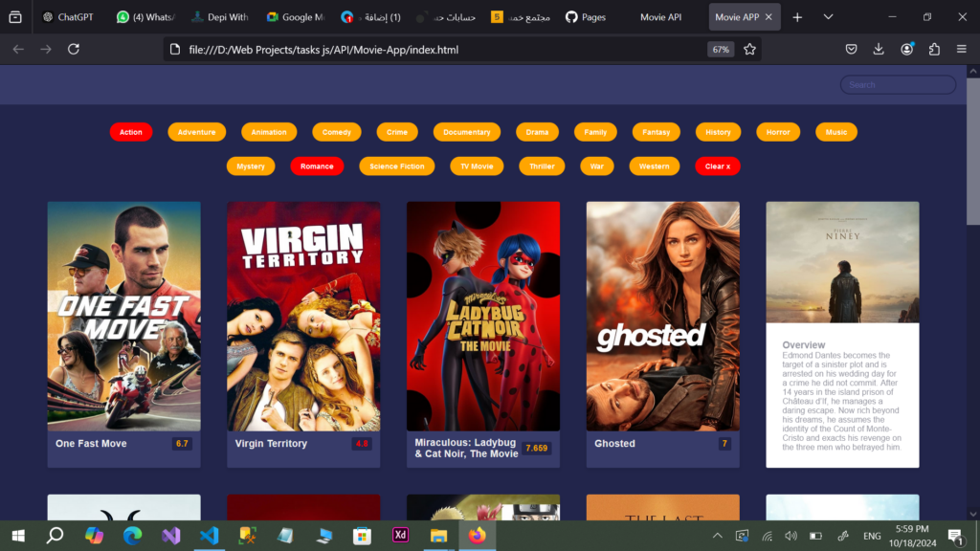Open the One Fast Move poster
This screenshot has height=551, width=980.
click(123, 316)
